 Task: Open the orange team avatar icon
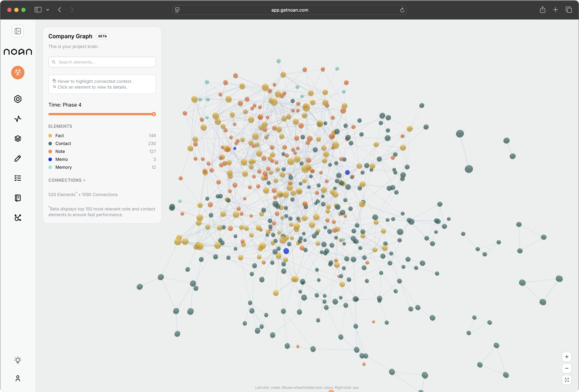(18, 73)
